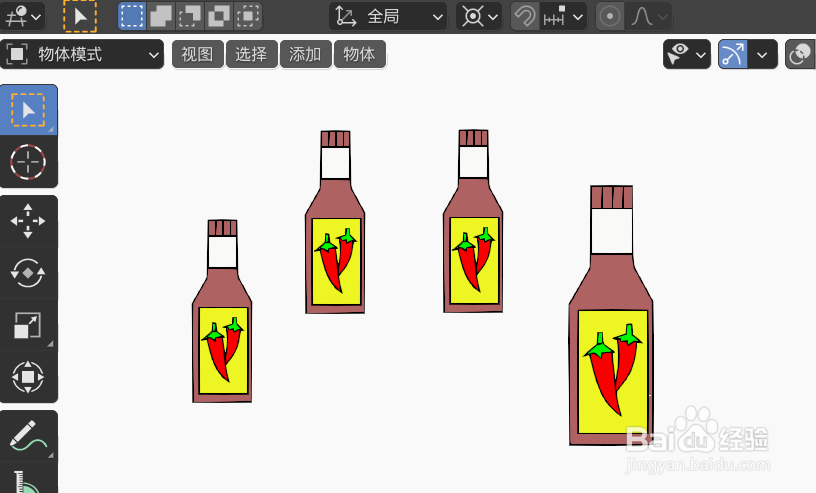Open the 物体 menu

click(360, 54)
